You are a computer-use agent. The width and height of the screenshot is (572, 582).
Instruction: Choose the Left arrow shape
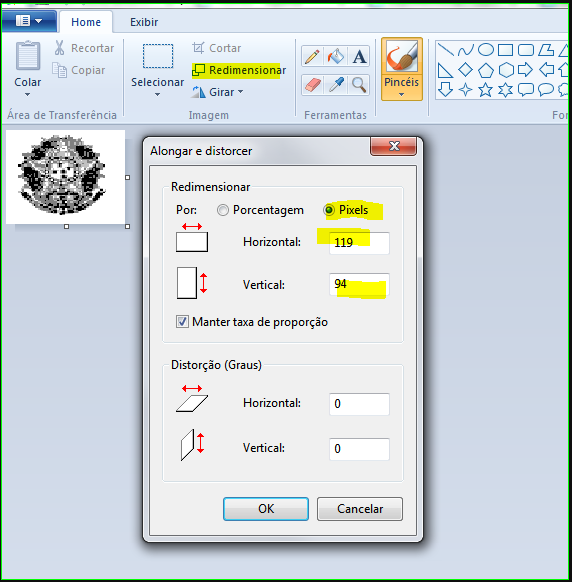546,70
